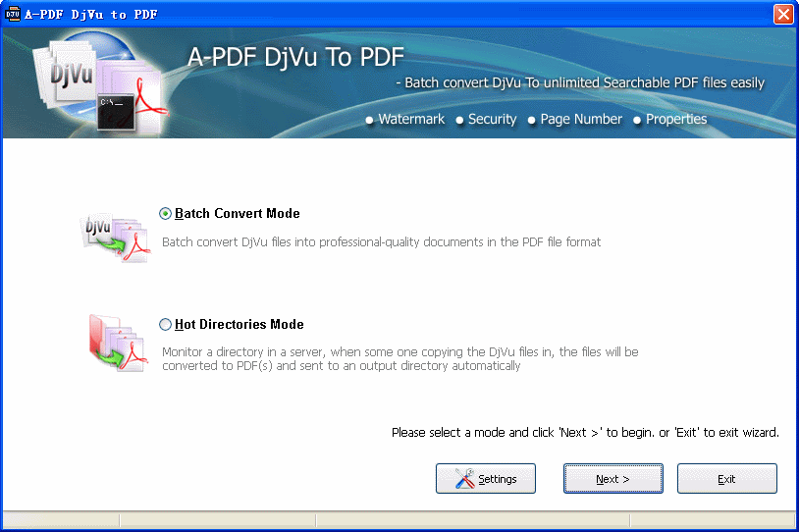799x532 pixels.
Task: Click the wrench icon on Settings button
Action: (x=464, y=478)
